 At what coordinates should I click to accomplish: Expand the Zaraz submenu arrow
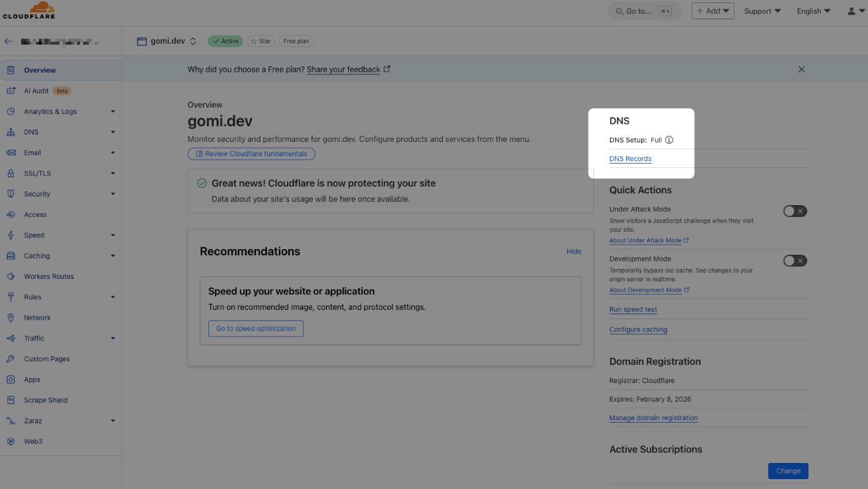click(113, 421)
